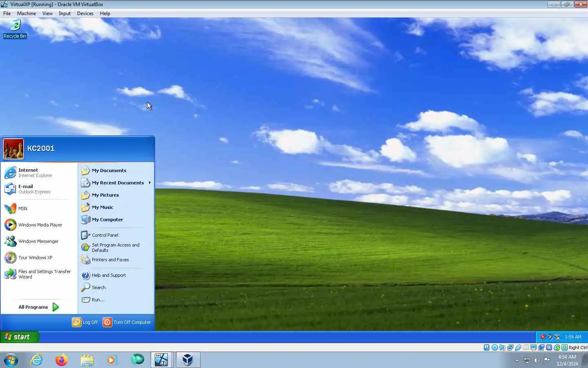
Task: Click Windows 7 Start orb
Action: click(x=11, y=360)
